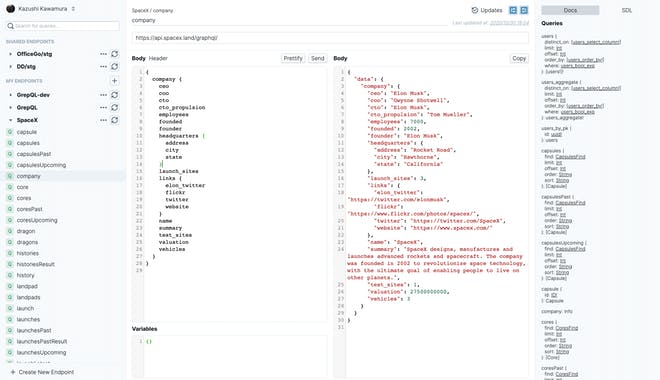Select the capsules query
Viewport: 660px width, 380px height.
tap(28, 143)
